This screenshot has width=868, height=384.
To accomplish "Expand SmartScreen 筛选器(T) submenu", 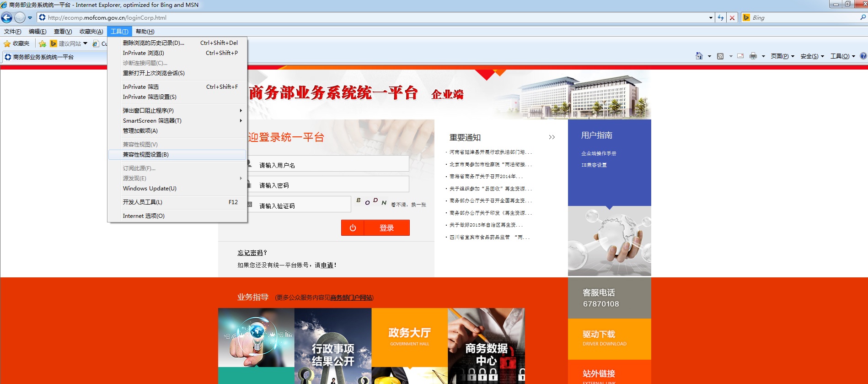I will pos(177,121).
